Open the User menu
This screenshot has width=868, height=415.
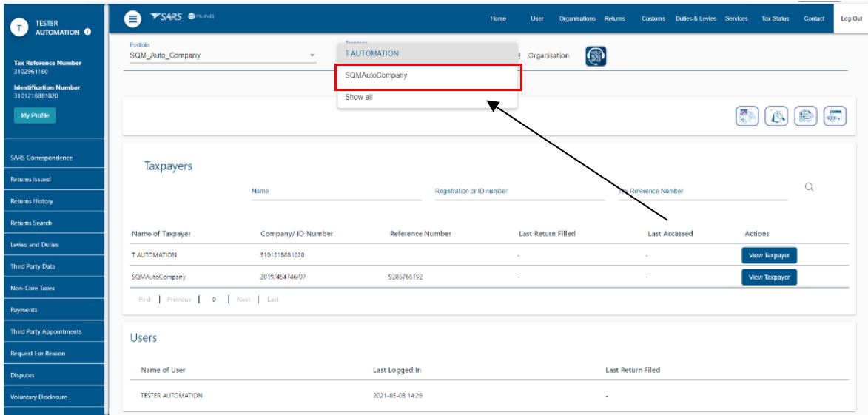(x=537, y=18)
